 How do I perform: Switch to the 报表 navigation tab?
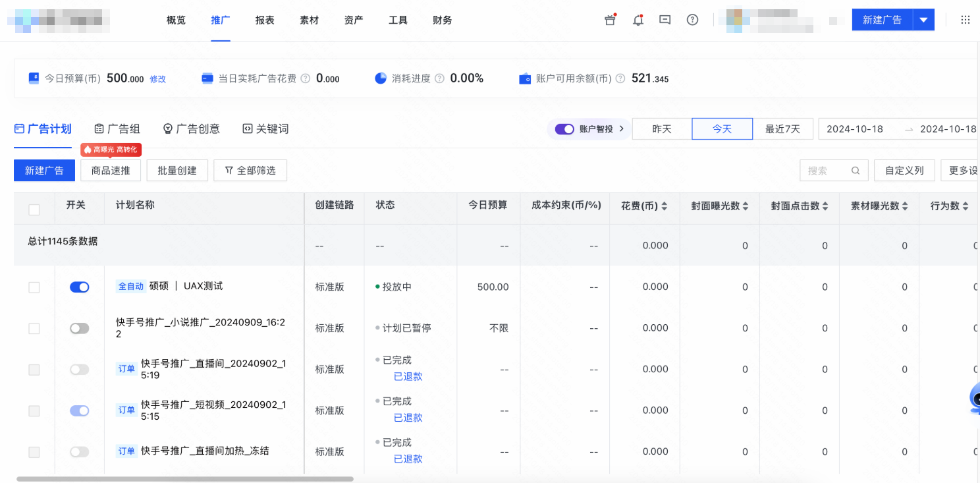coord(264,20)
